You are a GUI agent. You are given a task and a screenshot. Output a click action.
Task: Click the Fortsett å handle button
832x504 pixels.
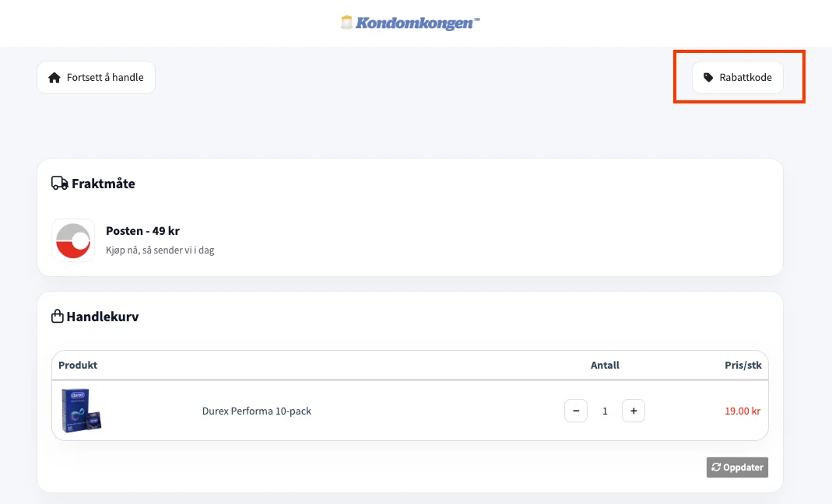pyautogui.click(x=96, y=78)
